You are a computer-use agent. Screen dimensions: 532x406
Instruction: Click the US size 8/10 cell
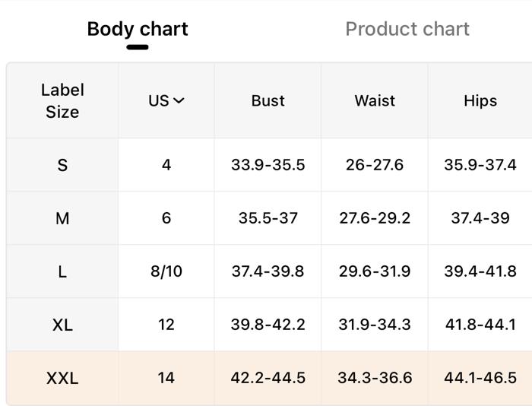(166, 271)
